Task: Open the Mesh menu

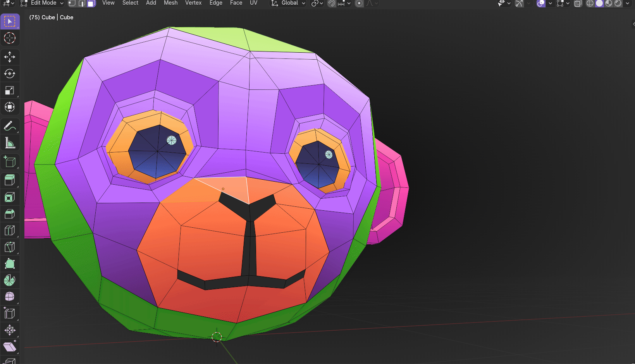Action: point(170,3)
